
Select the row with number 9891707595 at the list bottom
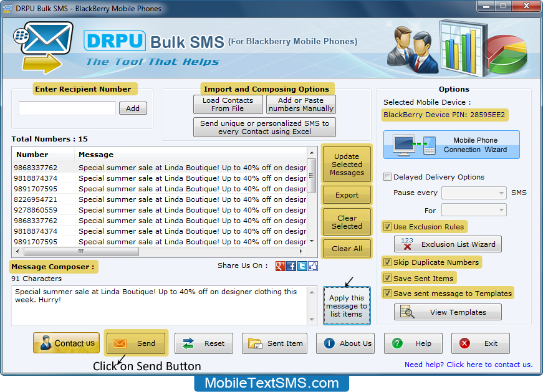[160, 241]
